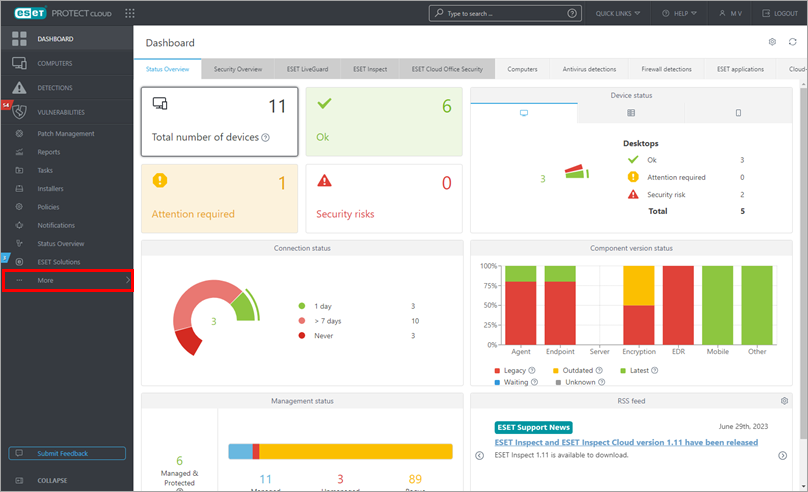The image size is (808, 492).
Task: Refresh the dashboard with the refresh icon
Action: pos(792,42)
